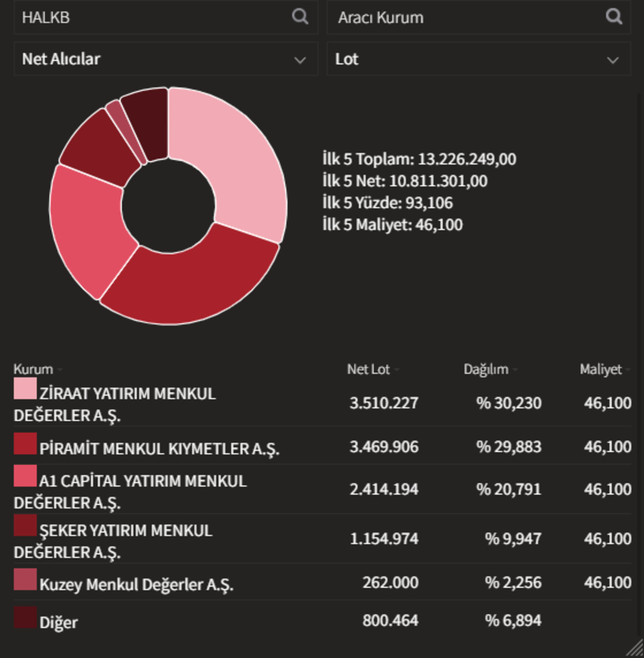This screenshot has width=644, height=658.
Task: Click the Ziraat Yatırım light pink swatch
Action: (25, 389)
